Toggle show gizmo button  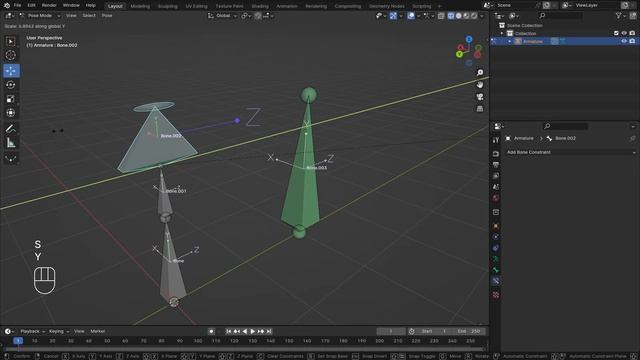click(x=393, y=16)
